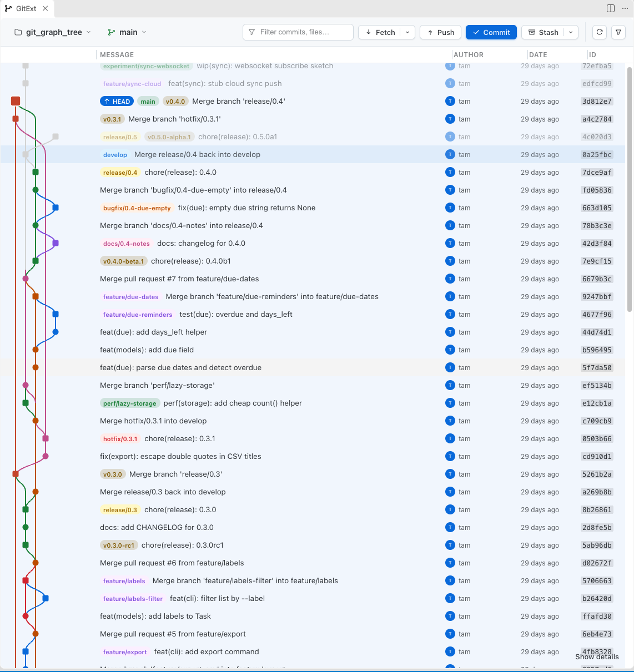Viewport: 634px width, 672px height.
Task: Select commit 'docs: add CHANGELOG for 0.3.0'
Action: click(x=157, y=528)
